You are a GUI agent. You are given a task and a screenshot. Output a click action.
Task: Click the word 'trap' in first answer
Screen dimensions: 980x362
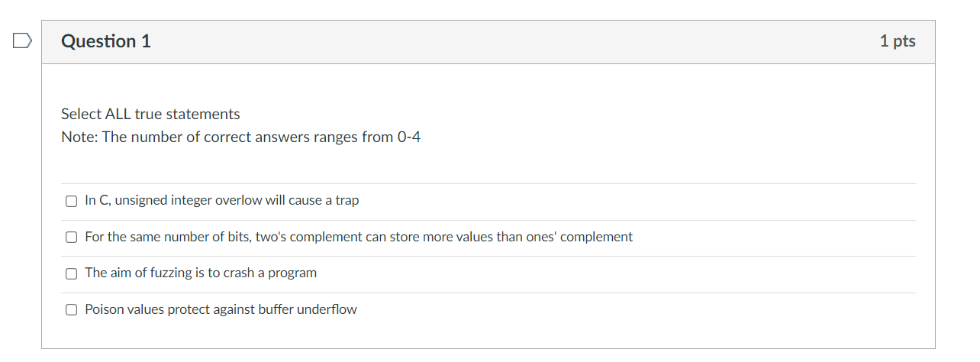click(x=347, y=200)
